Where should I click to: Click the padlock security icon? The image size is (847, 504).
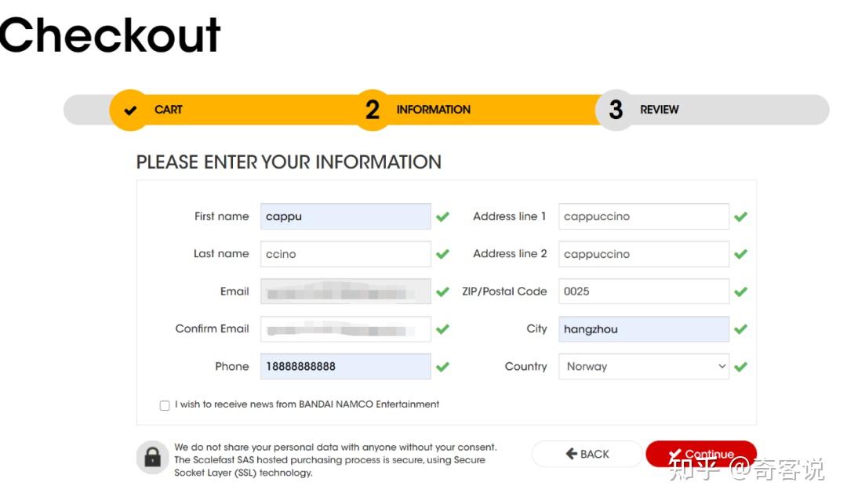(x=152, y=457)
